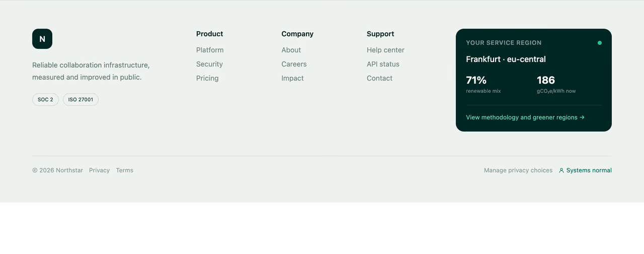Viewport: 644px width, 254px height.
Task: Click the green status dot in region card
Action: tap(599, 43)
